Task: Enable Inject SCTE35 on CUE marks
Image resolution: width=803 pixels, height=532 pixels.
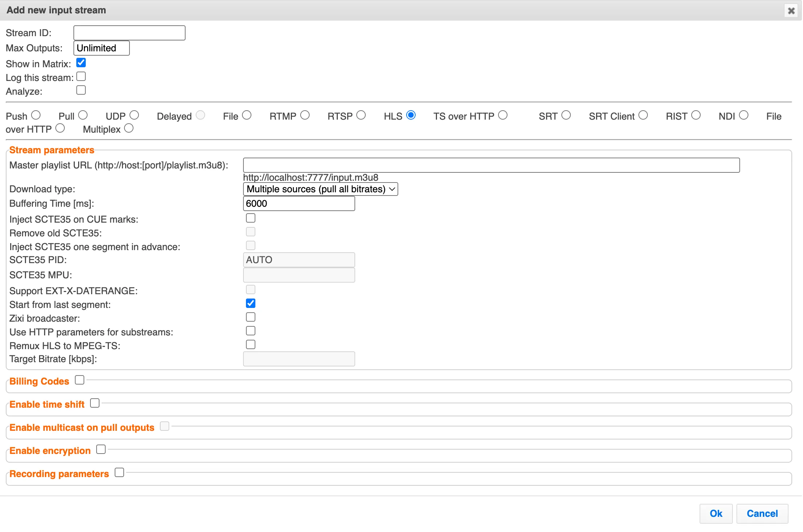Action: point(251,218)
